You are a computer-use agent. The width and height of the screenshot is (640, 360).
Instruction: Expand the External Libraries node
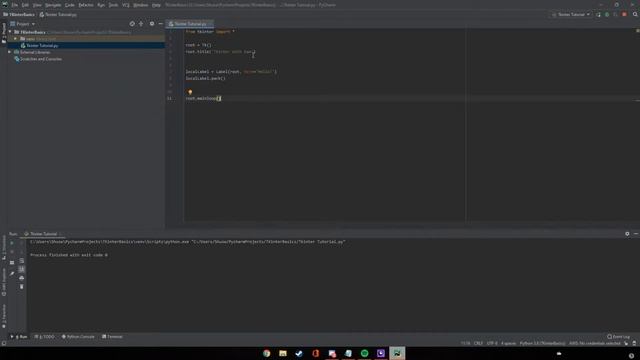click(9, 52)
